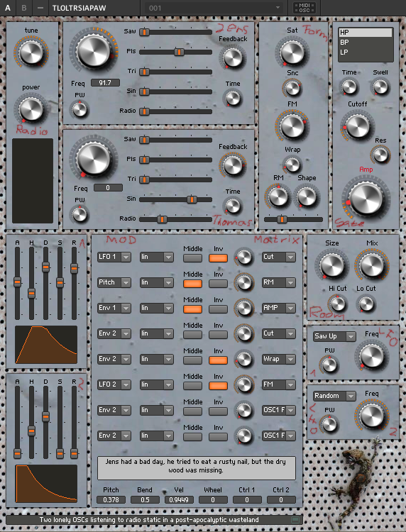The width and height of the screenshot is (406, 532).
Task: Toggle the Middle button on the Pitch row
Action: point(192,284)
